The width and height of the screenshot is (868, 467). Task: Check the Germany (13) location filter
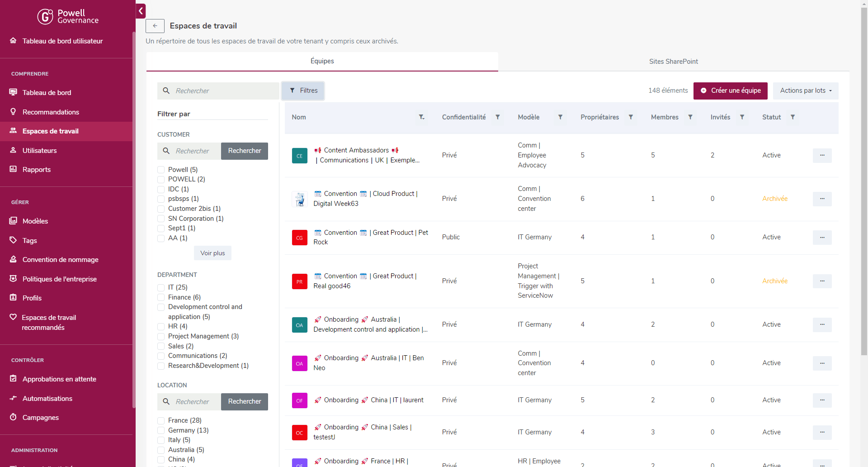161,430
